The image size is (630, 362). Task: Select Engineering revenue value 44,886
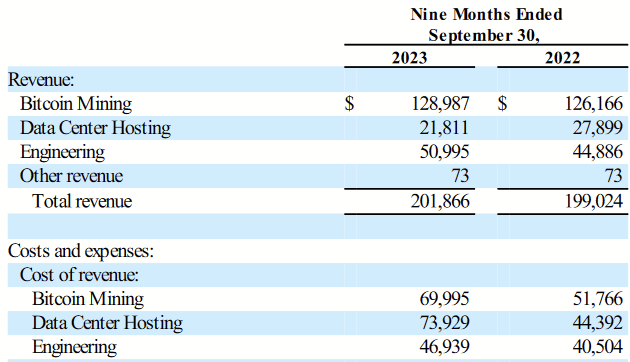coord(597,152)
